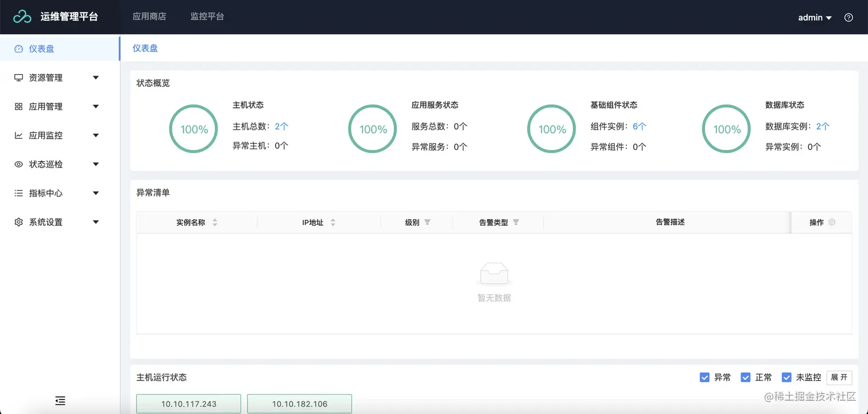The height and width of the screenshot is (414, 868).
Task: Expand the 资源管理 menu arrow
Action: click(x=96, y=78)
